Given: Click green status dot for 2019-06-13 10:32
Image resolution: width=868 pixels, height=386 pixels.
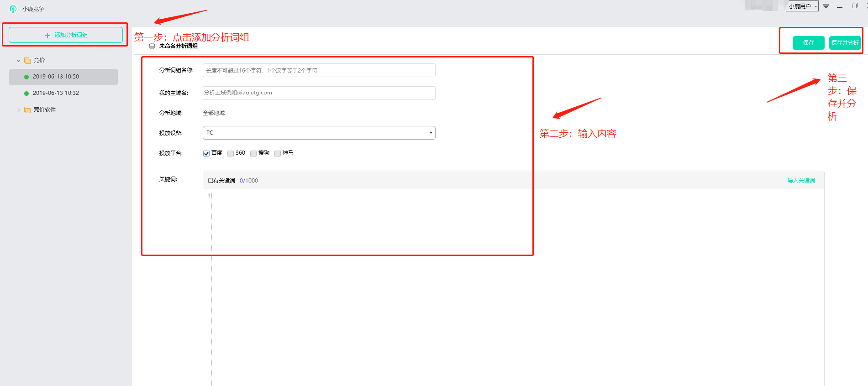Looking at the screenshot, I should (x=26, y=93).
